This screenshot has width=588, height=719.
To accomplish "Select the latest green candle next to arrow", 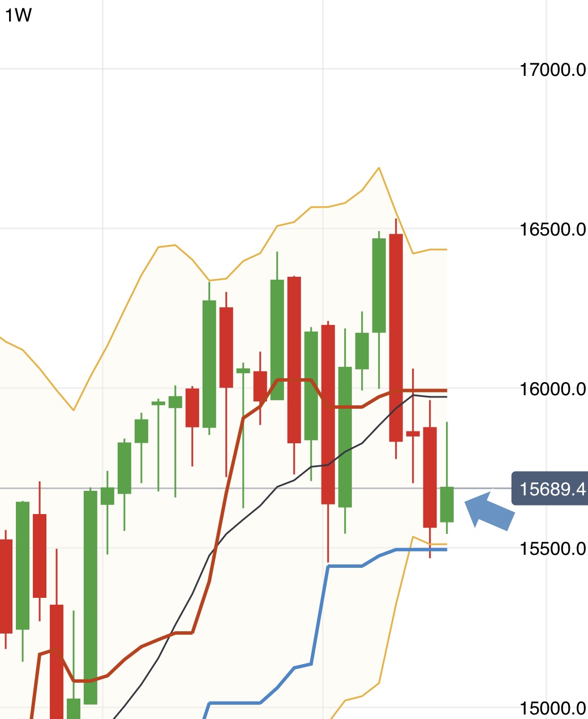I will [x=447, y=504].
